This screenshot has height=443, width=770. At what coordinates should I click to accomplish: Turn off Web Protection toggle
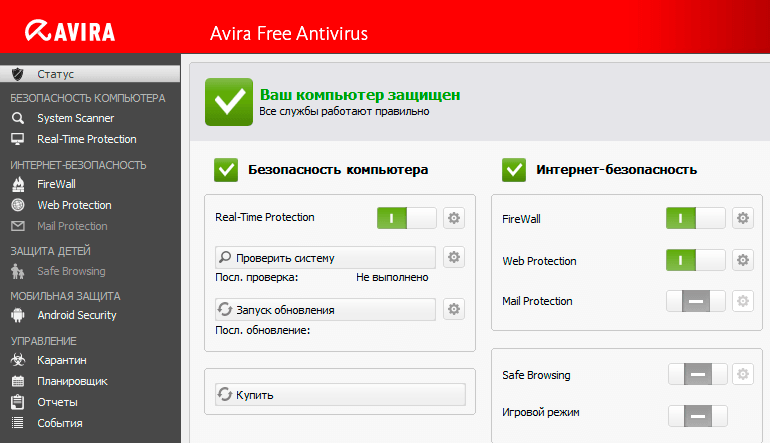point(695,260)
